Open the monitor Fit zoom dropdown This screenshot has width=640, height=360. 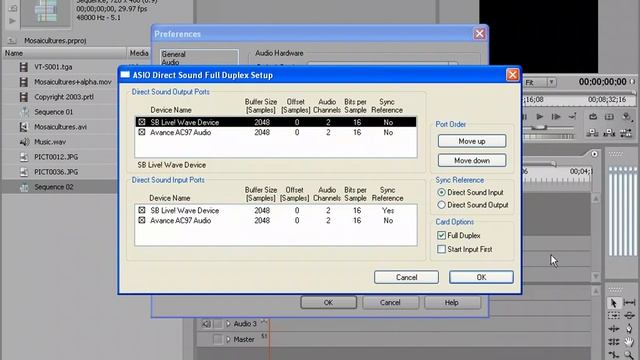tap(551, 82)
